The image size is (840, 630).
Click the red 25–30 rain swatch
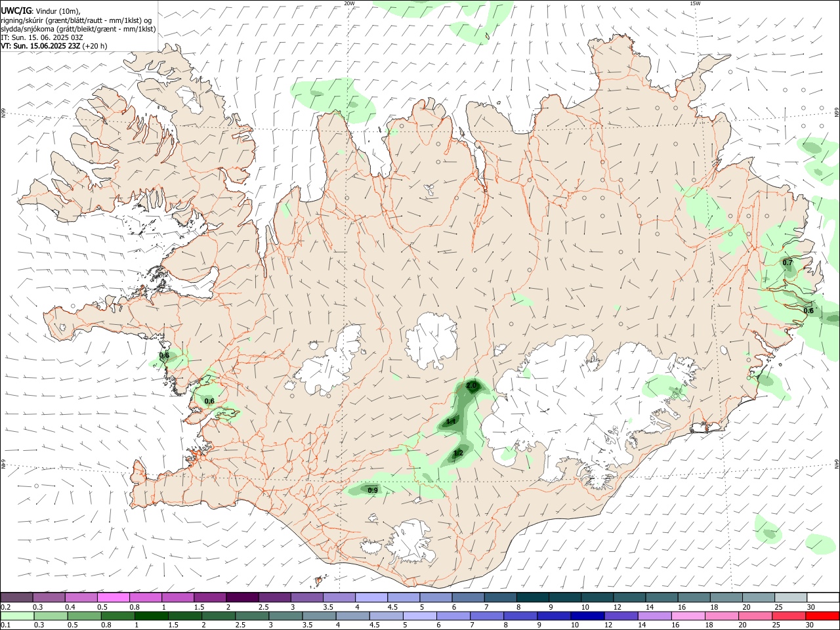[788, 616]
